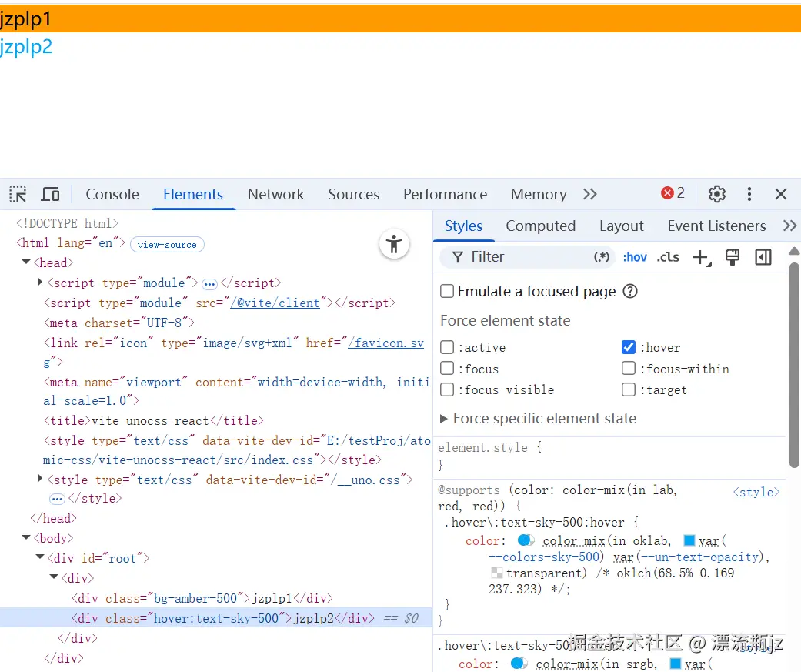
Task: Check the :active state checkbox
Action: (447, 347)
